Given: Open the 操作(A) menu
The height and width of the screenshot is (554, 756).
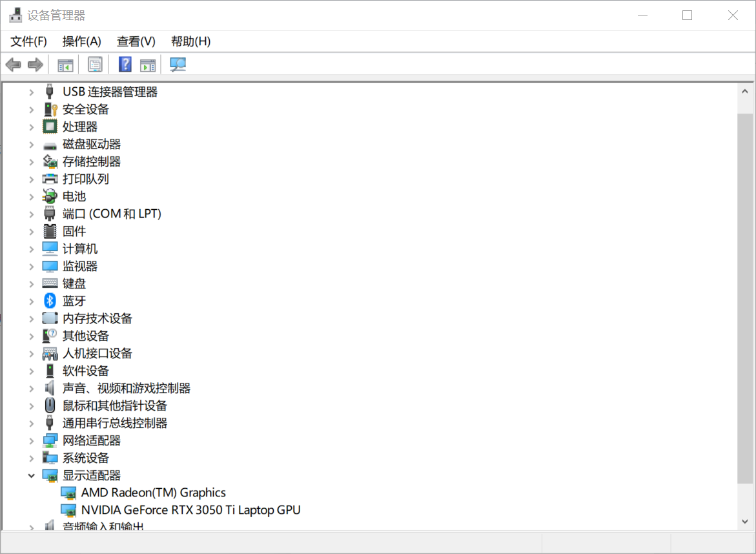Looking at the screenshot, I should 81,41.
